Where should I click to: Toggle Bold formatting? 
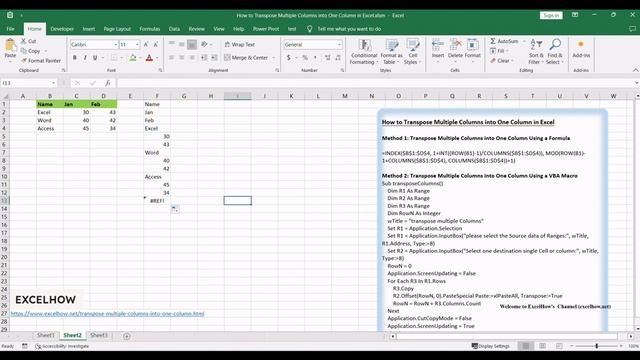click(74, 58)
